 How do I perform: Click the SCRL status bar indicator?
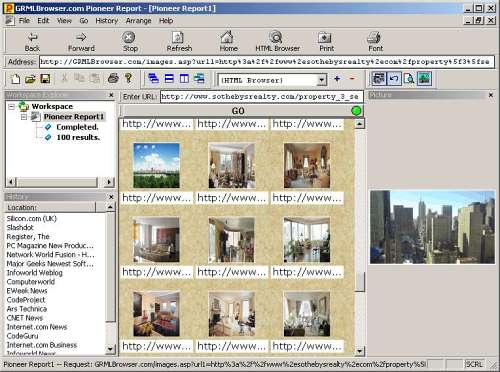coord(474,364)
